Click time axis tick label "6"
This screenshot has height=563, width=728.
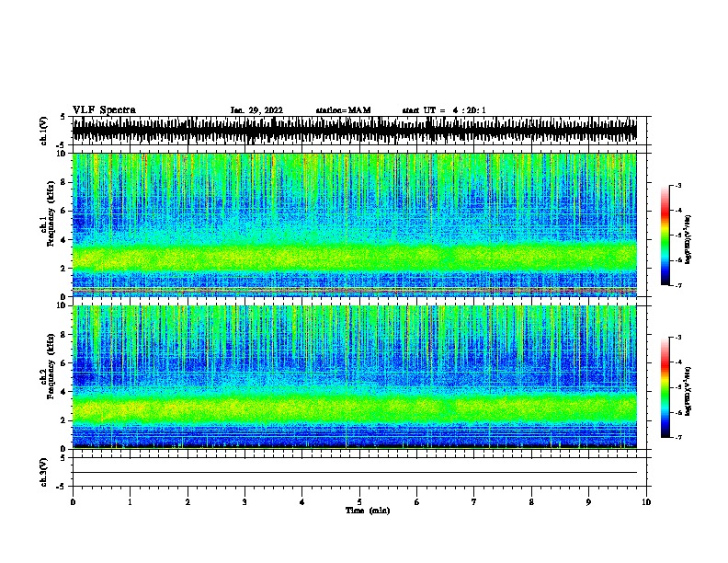[x=417, y=502]
